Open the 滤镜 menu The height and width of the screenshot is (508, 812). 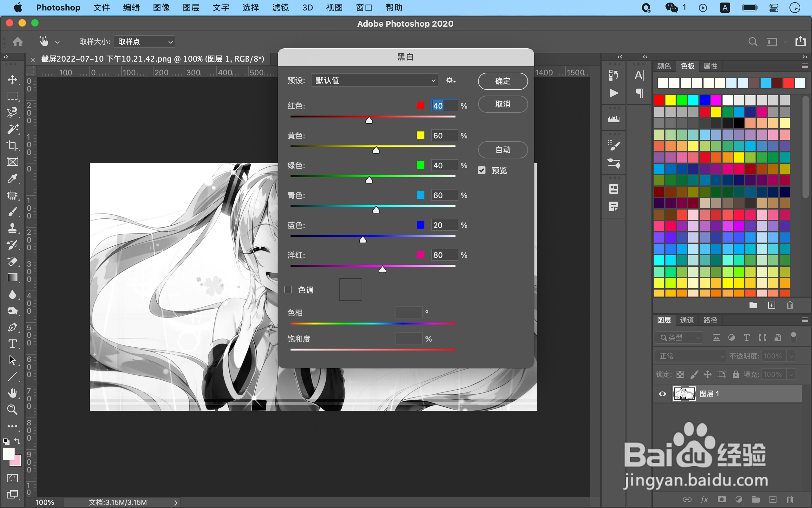[280, 8]
